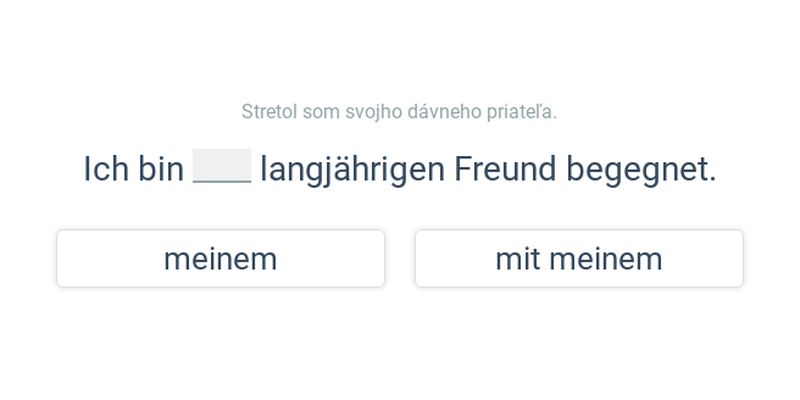Click the word "Freund" in the sentence

[505, 169]
